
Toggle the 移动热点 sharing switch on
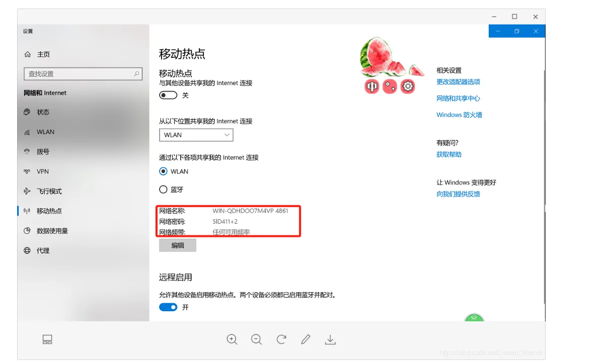[168, 95]
